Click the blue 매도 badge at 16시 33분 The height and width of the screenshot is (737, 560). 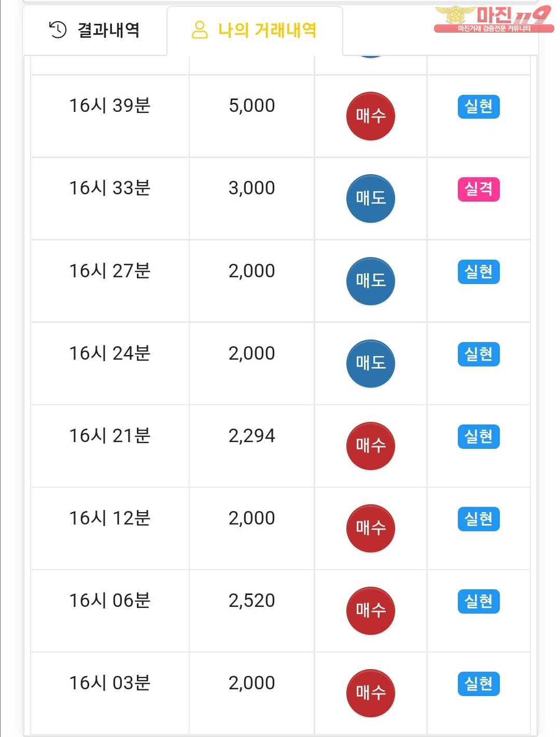coord(370,198)
